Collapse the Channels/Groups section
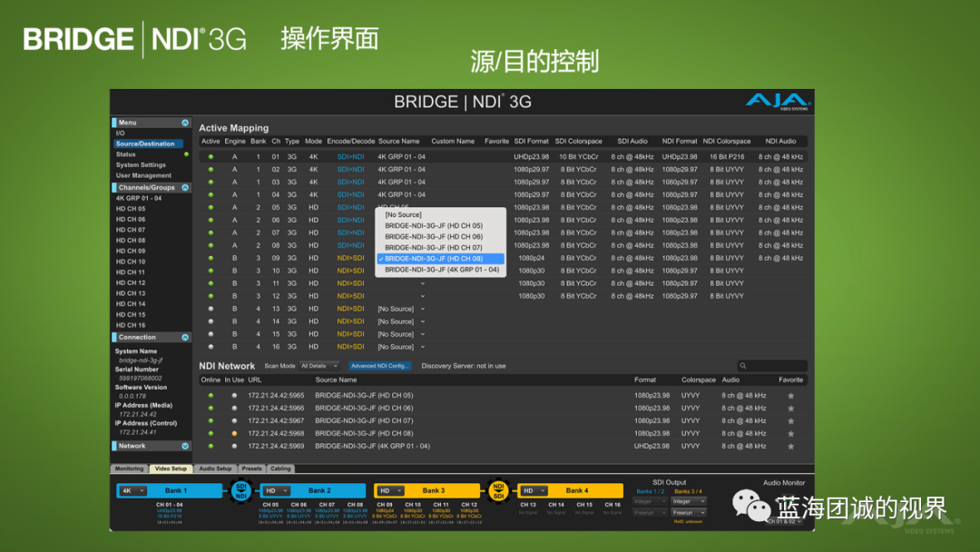The image size is (980, 552). [185, 188]
